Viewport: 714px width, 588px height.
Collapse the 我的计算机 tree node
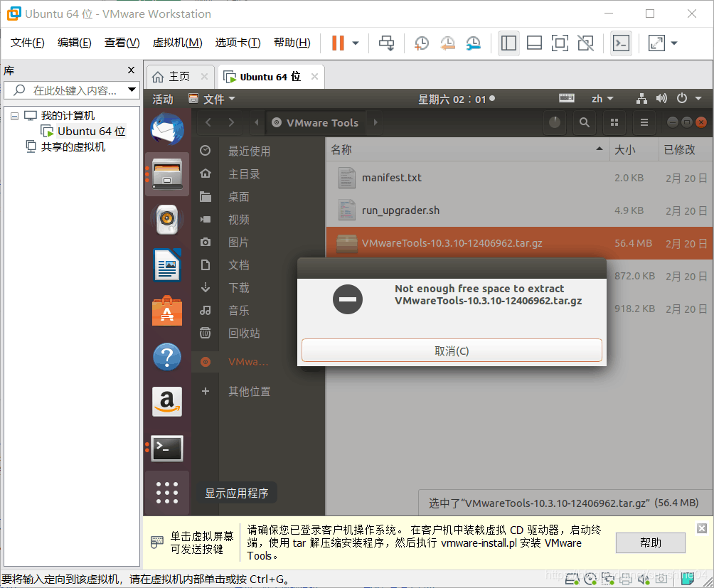(x=14, y=116)
